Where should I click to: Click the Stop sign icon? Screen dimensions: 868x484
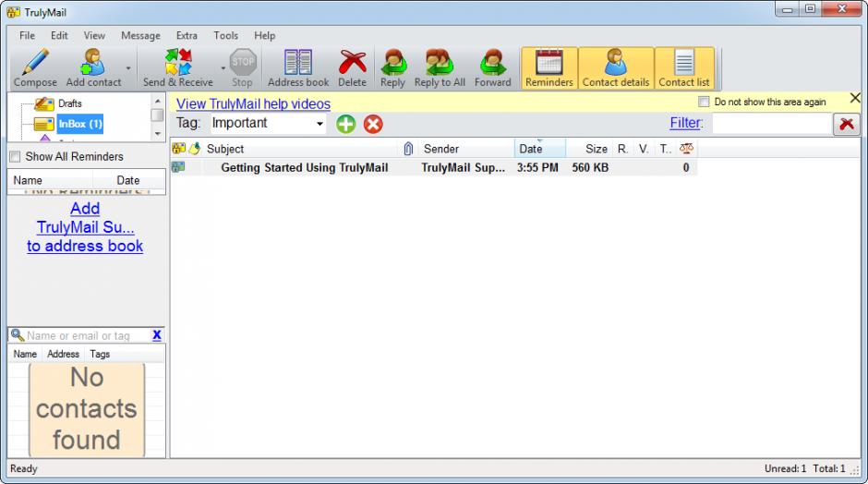point(243,62)
